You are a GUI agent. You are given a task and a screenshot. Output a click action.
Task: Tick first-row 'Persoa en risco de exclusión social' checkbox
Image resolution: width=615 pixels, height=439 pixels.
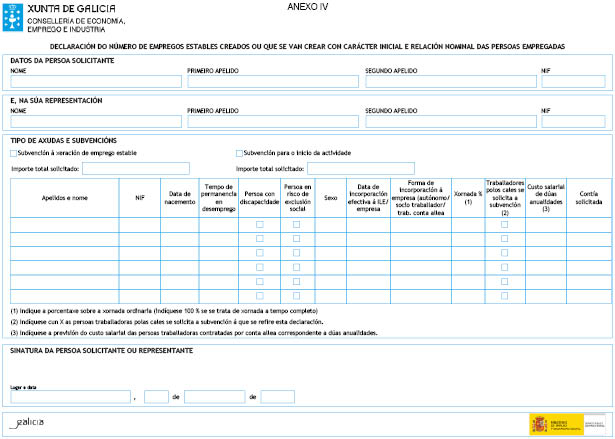pos(297,225)
